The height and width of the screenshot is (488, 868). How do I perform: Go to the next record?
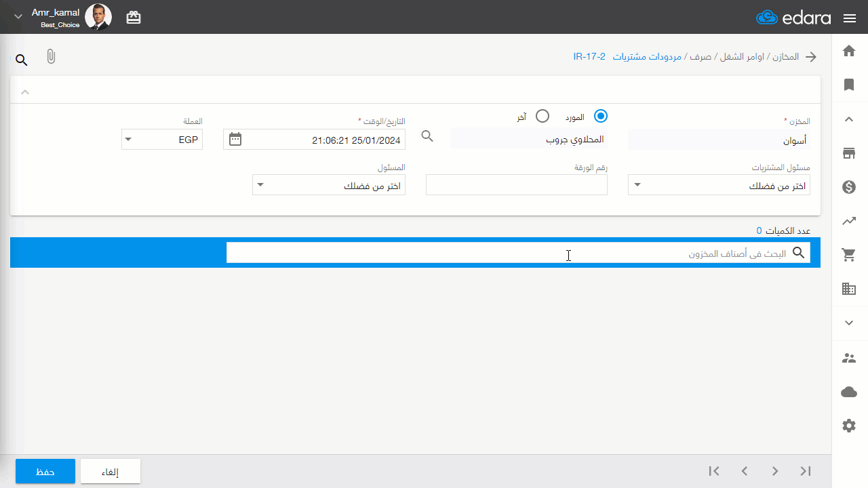point(775,471)
